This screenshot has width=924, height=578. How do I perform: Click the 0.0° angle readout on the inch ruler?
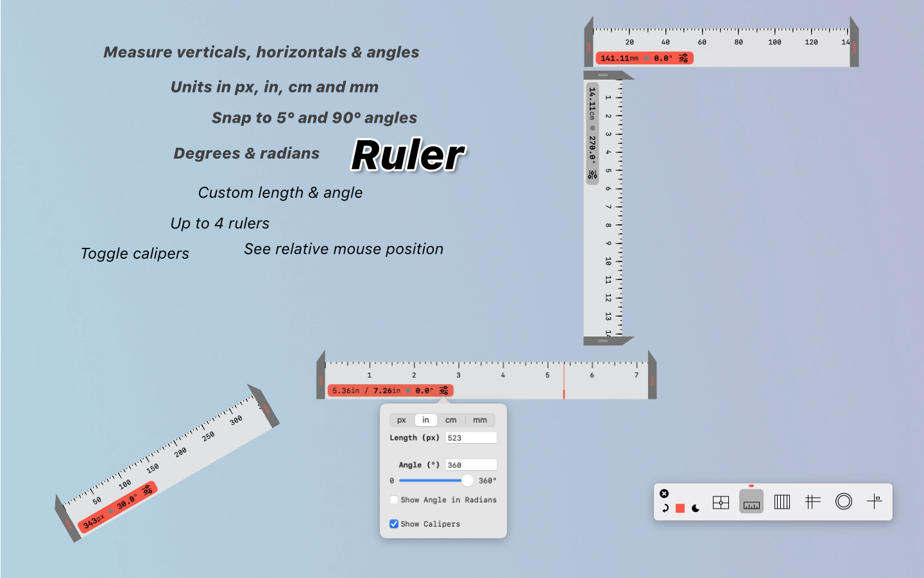pyautogui.click(x=424, y=390)
